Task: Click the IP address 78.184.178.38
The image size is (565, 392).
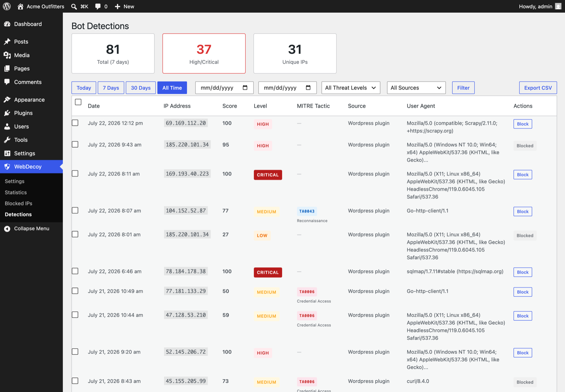Action: click(x=186, y=271)
